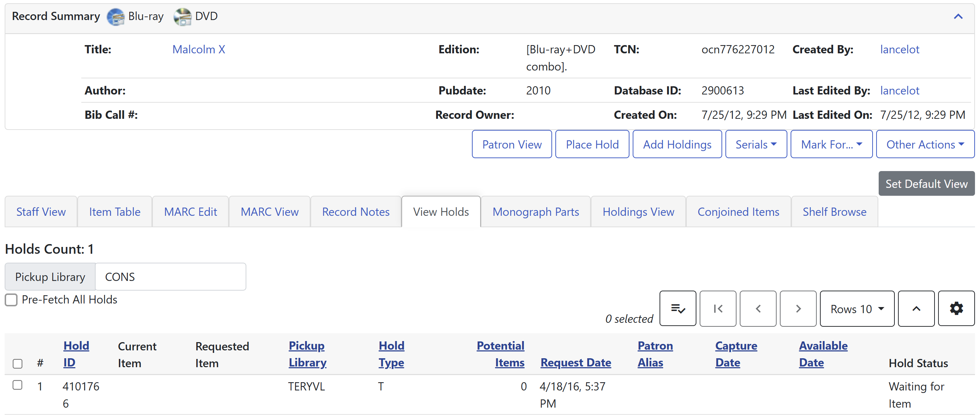This screenshot has width=980, height=418.
Task: Click the Blu-ray format icon
Action: click(x=115, y=17)
